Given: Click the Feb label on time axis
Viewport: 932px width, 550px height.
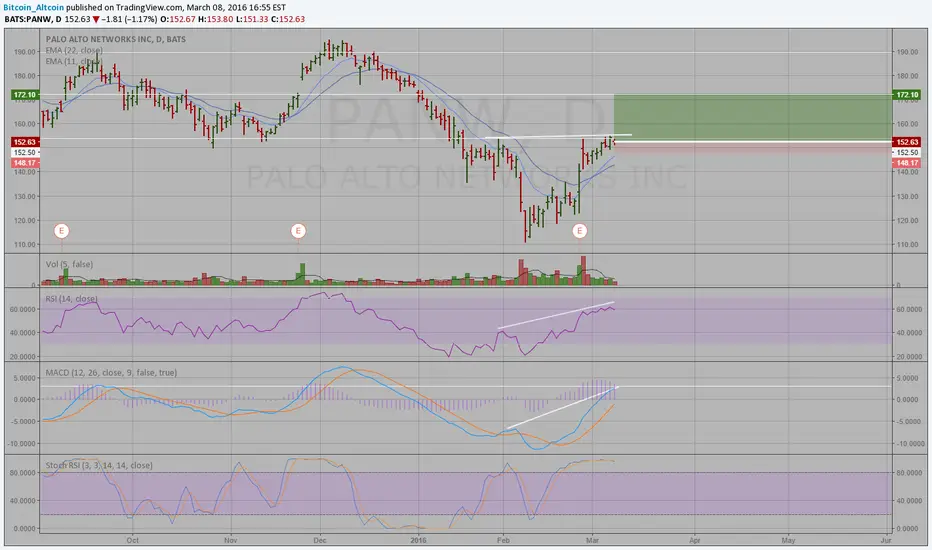Looking at the screenshot, I should [x=503, y=540].
